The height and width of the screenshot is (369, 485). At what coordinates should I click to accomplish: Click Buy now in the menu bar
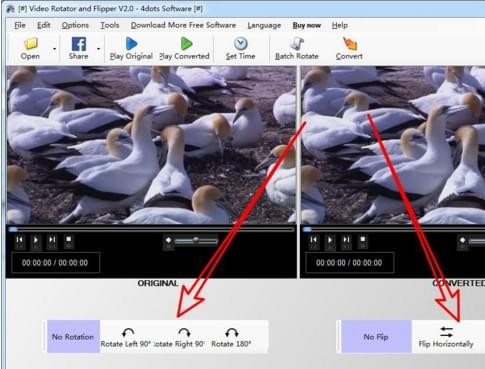pos(307,25)
